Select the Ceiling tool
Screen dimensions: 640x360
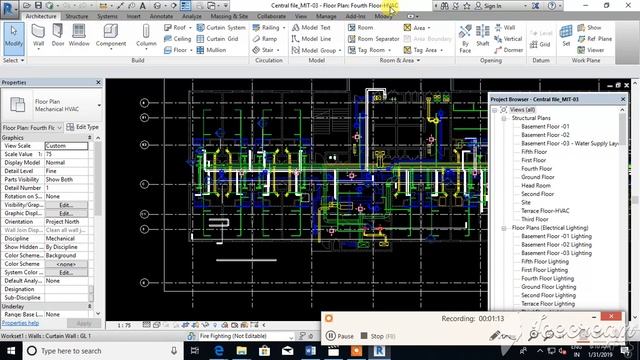point(178,39)
